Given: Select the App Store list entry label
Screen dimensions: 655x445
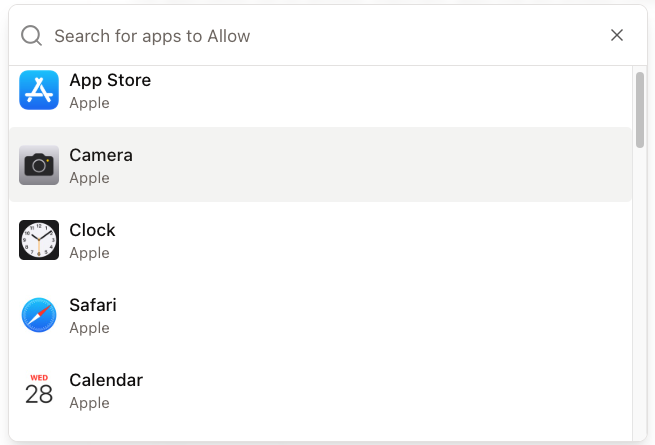Looking at the screenshot, I should point(110,80).
